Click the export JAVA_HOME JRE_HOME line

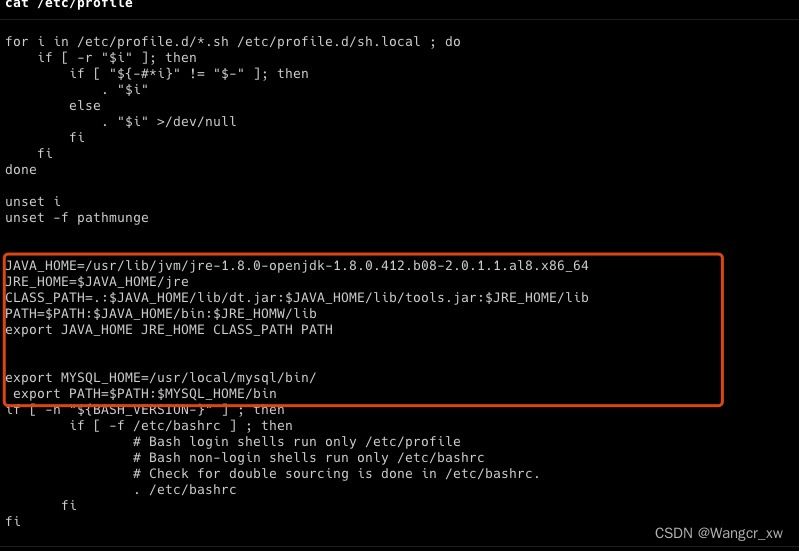169,329
